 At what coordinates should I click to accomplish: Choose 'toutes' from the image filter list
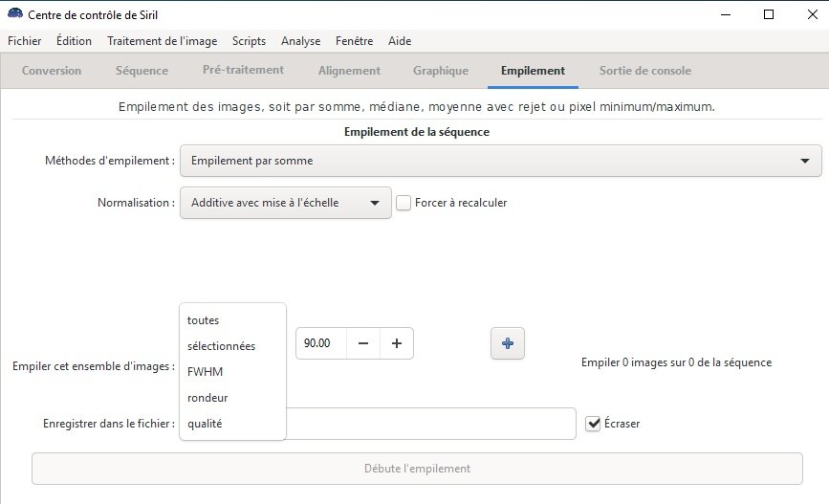point(203,320)
